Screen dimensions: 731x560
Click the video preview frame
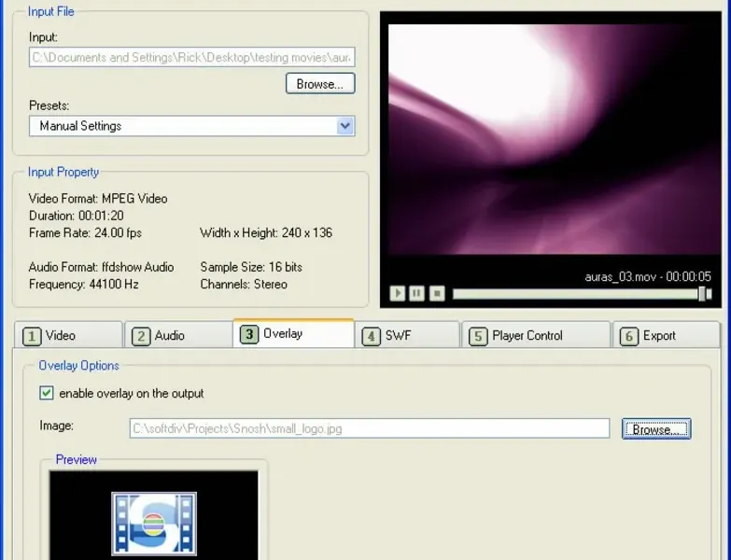pos(554,139)
